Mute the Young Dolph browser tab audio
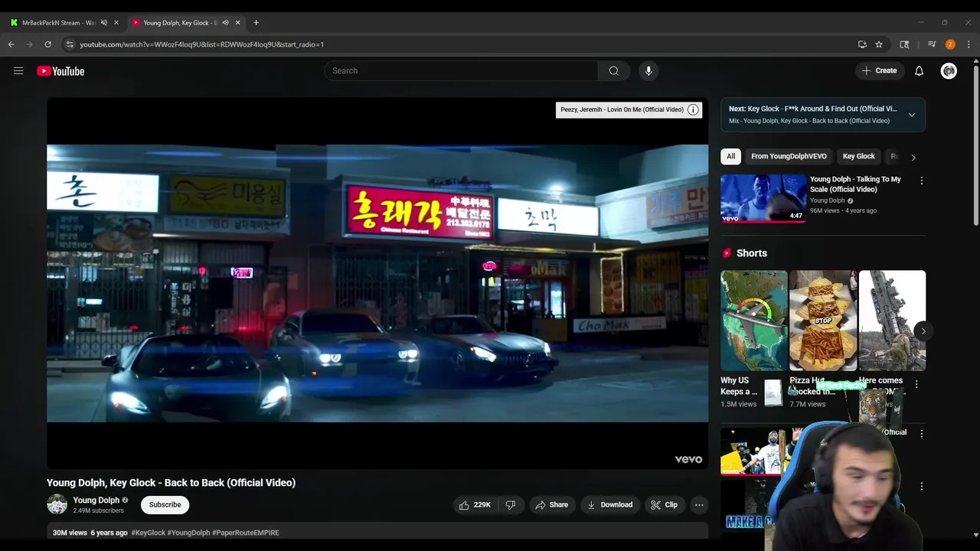 coord(225,23)
